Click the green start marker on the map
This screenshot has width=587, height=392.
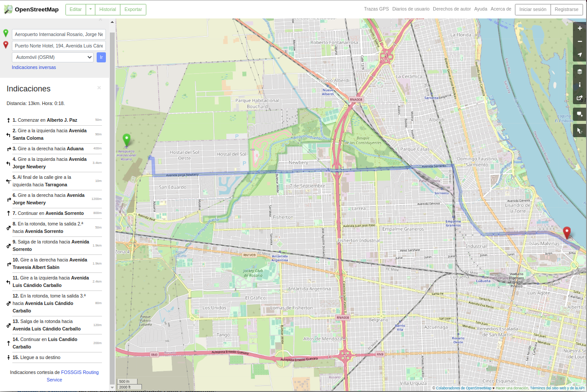[x=127, y=140]
